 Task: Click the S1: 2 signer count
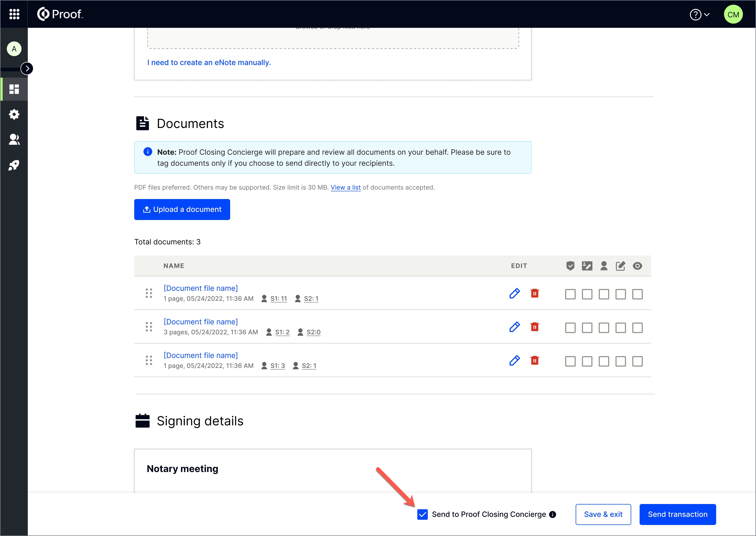[x=282, y=332]
